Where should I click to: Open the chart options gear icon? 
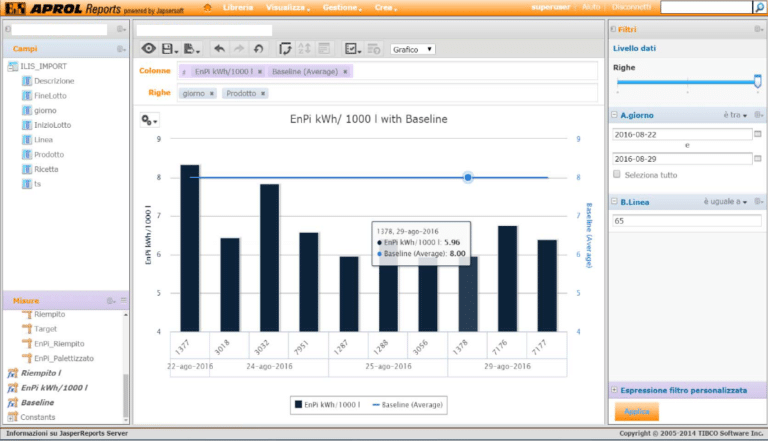149,120
